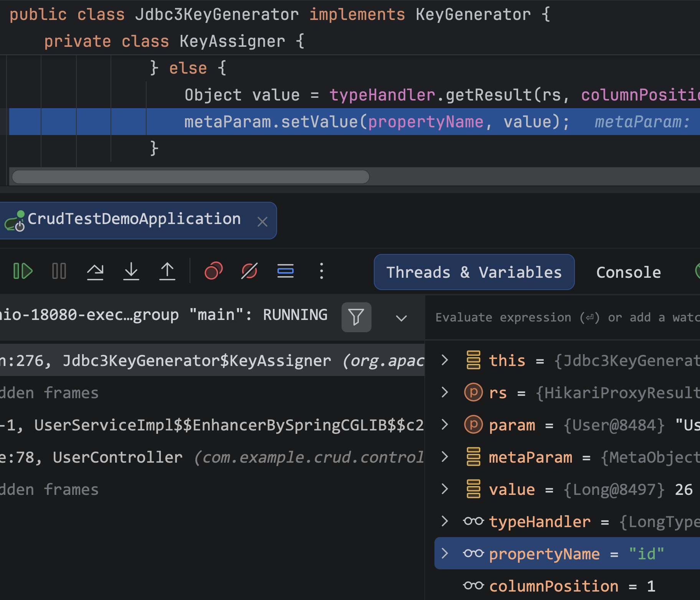Select the UserServiceImpl$$EnhancerBySpringCGLIB stack frame
The width and height of the screenshot is (700, 600).
212,425
